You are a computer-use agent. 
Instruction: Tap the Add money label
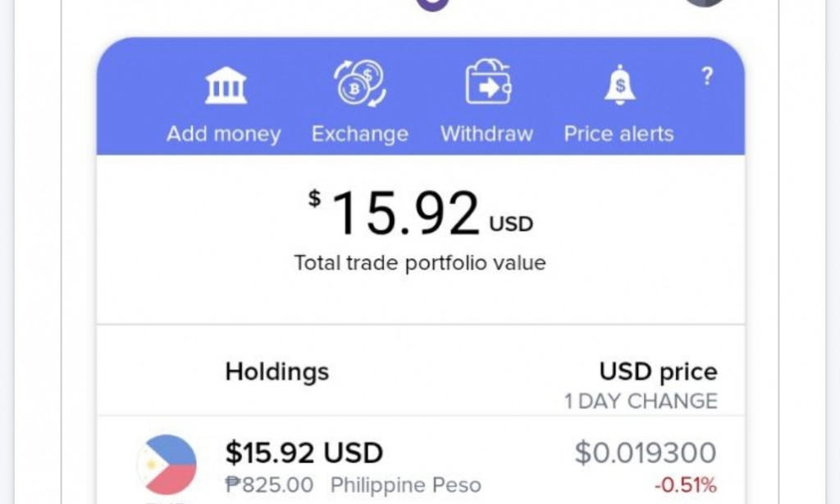coord(223,134)
